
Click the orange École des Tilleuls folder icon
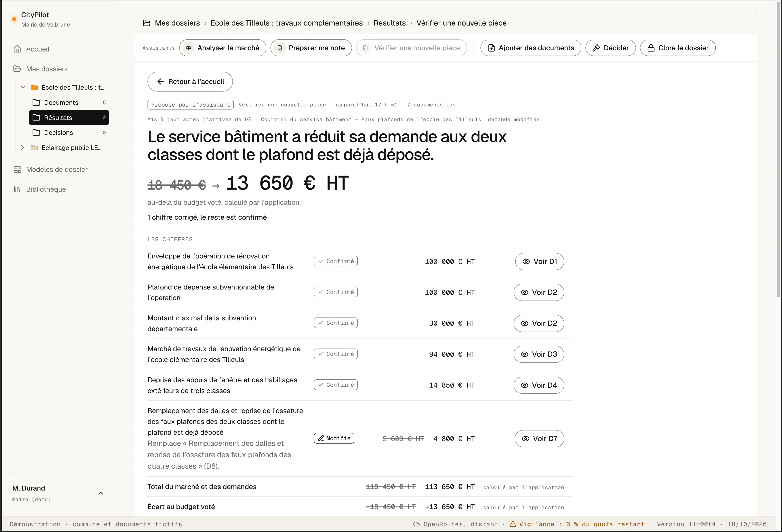34,87
